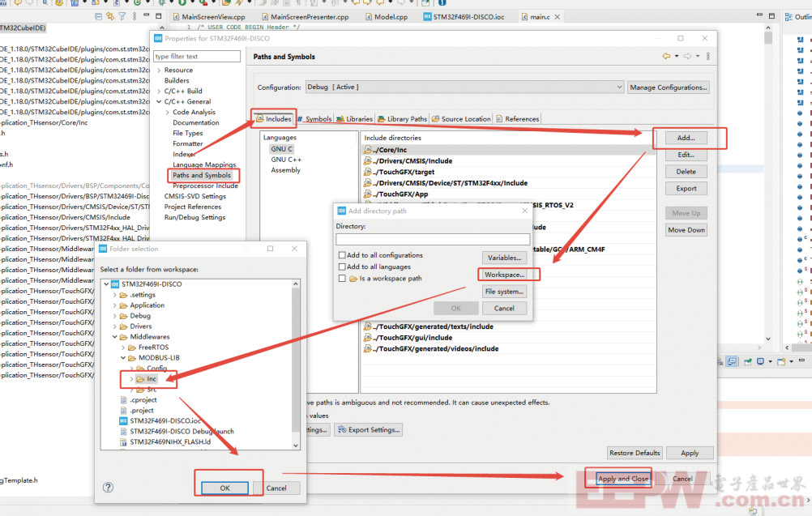Click the open console icon in bottom toolbar

(781, 362)
